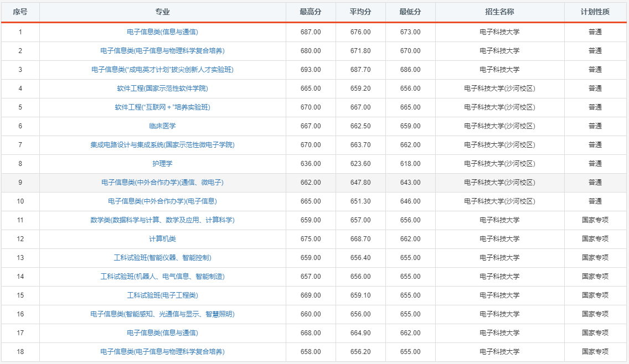Select highest score 660.00 cell
Screen dimensions: 629x364
[311, 315]
